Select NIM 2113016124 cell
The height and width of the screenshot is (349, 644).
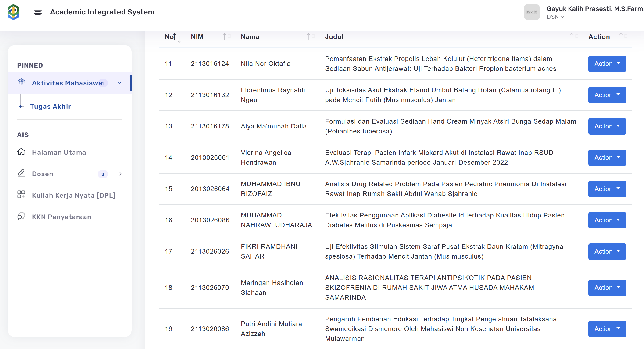point(210,64)
